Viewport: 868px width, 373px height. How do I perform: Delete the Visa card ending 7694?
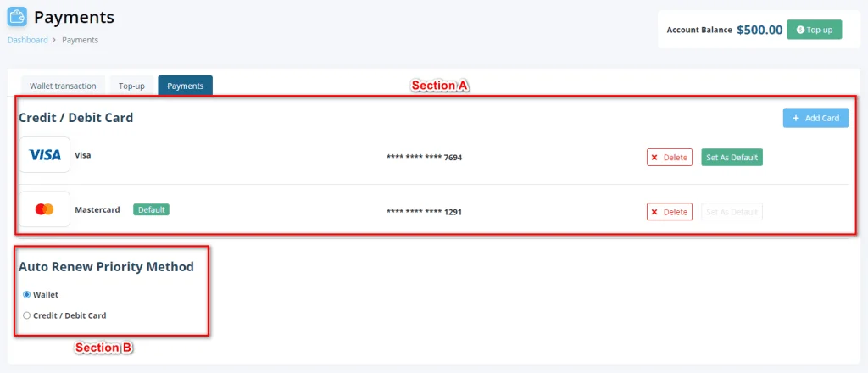click(670, 157)
